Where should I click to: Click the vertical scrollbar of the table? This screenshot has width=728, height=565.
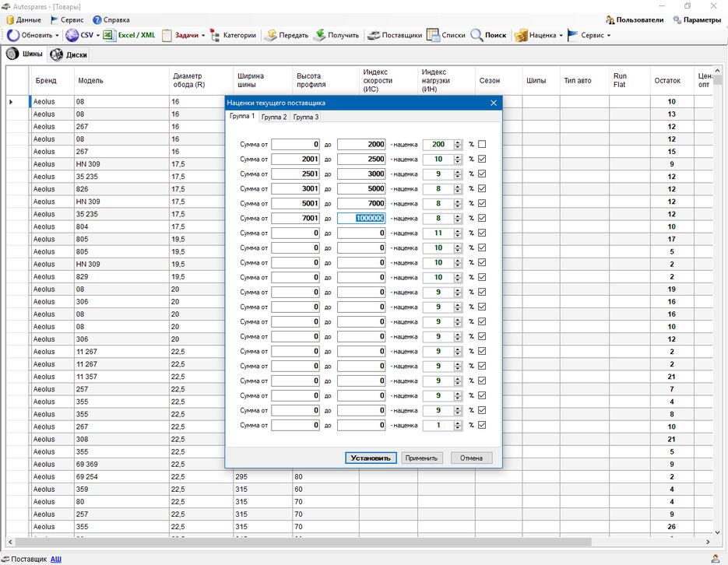717,301
